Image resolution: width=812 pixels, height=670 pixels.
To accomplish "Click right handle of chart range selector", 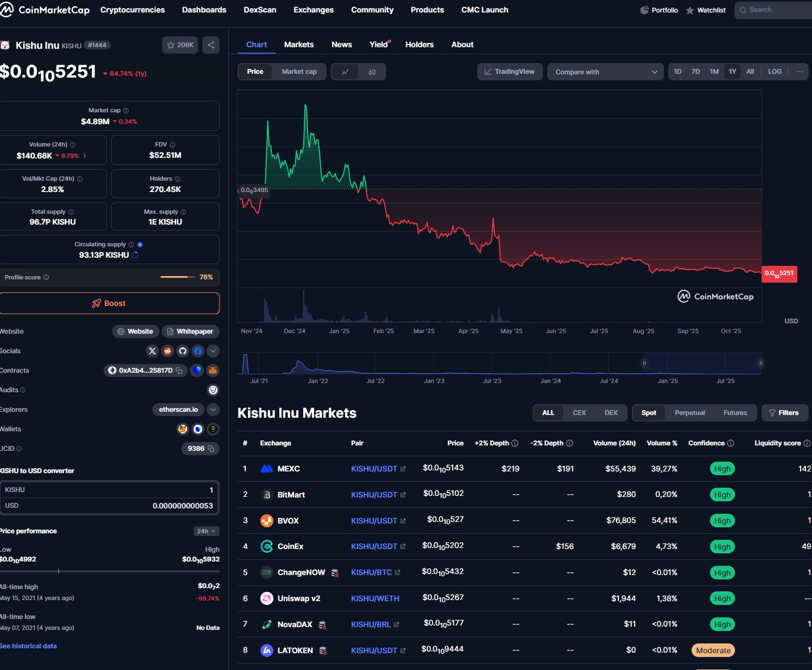I will [x=760, y=363].
